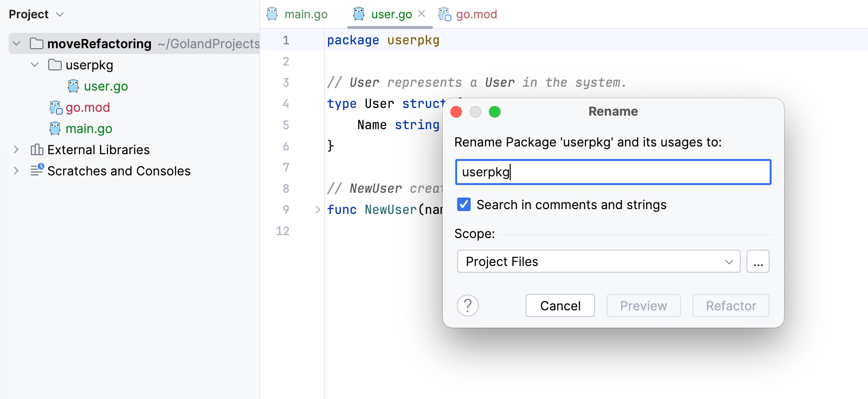This screenshot has height=399, width=868.
Task: Click the rename package text field
Action: pos(612,172)
